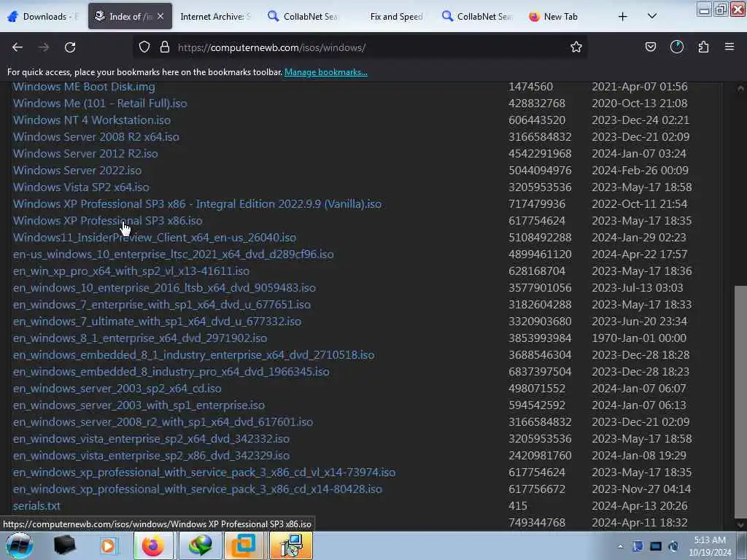Open the Firefox hamburger menu

(729, 47)
